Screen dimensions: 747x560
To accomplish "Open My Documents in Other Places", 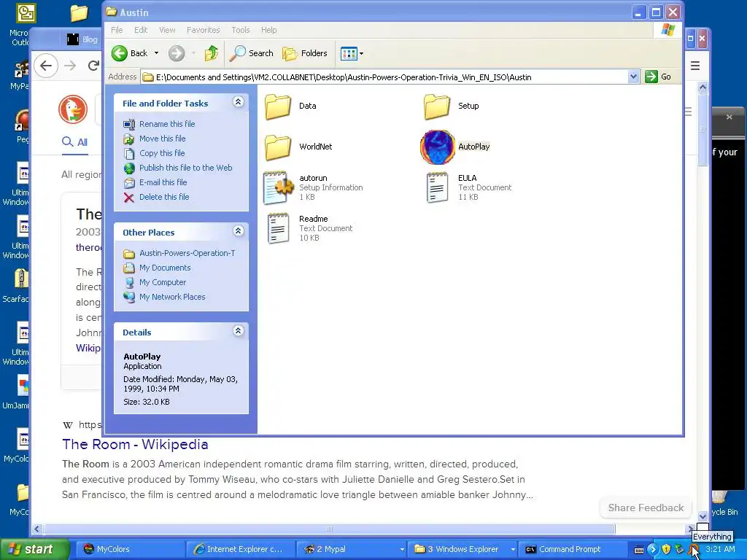I will coord(165,268).
